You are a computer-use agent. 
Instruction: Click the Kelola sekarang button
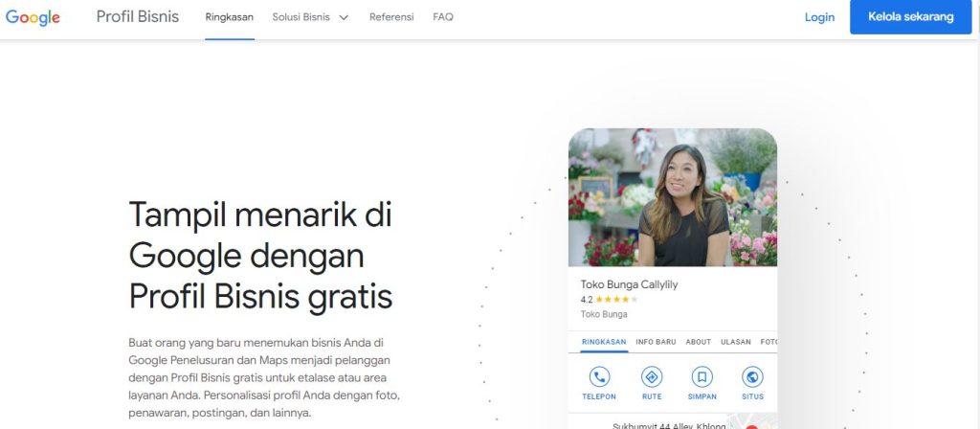(x=911, y=17)
